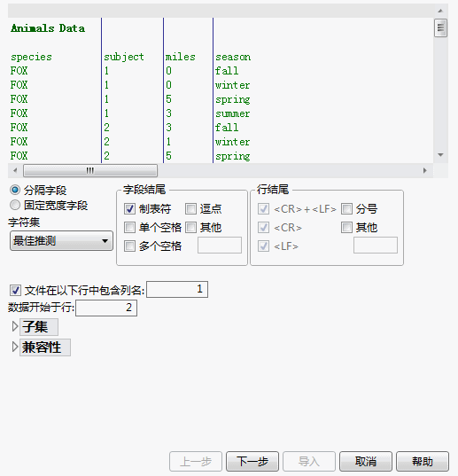
Task: Open help with the 帮助 button
Action: [x=423, y=462]
